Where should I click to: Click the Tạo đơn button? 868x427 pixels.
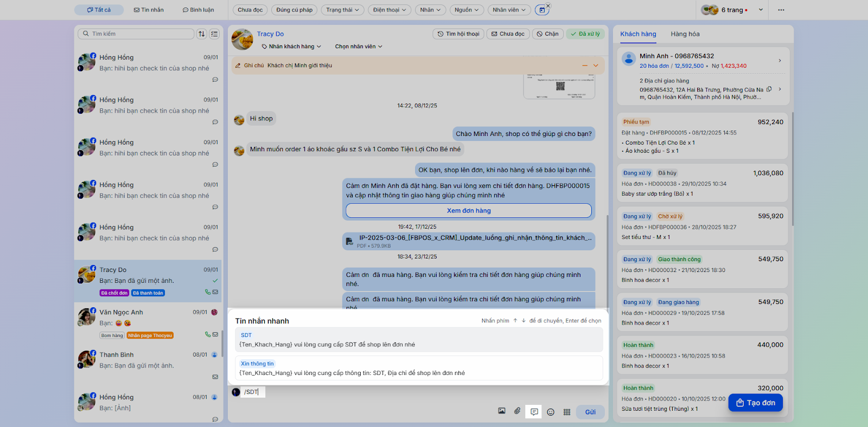755,403
